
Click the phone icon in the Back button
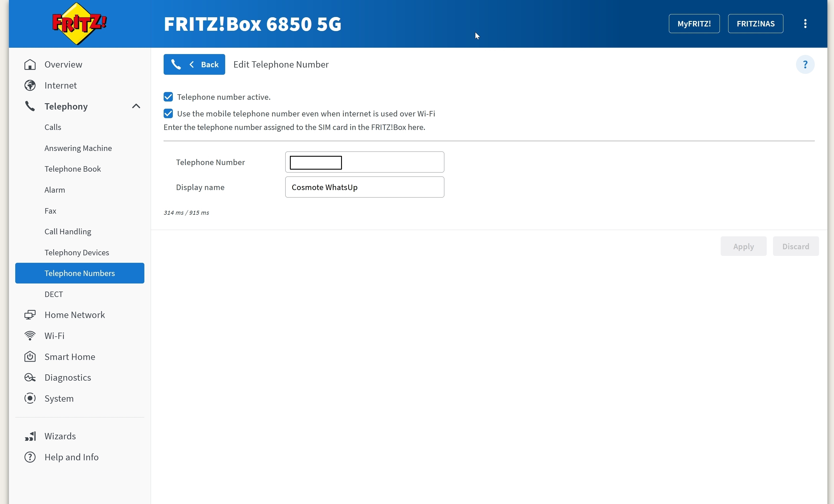[x=176, y=64]
